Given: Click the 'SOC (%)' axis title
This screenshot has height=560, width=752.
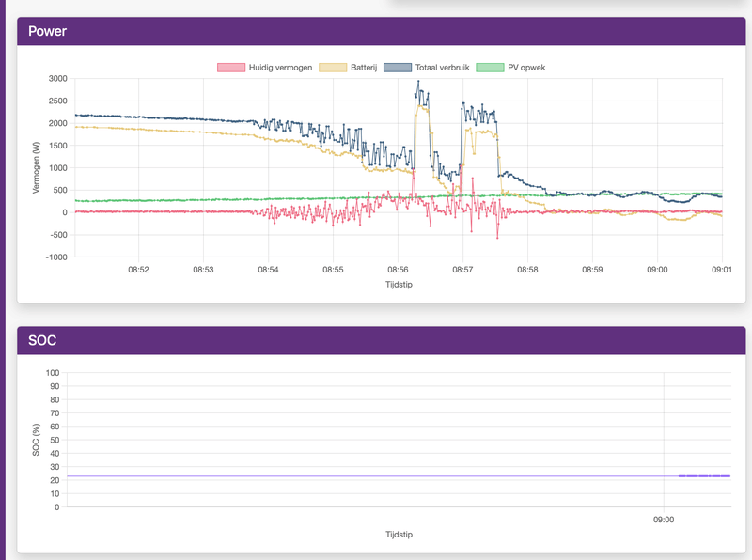Looking at the screenshot, I should pyautogui.click(x=36, y=440).
